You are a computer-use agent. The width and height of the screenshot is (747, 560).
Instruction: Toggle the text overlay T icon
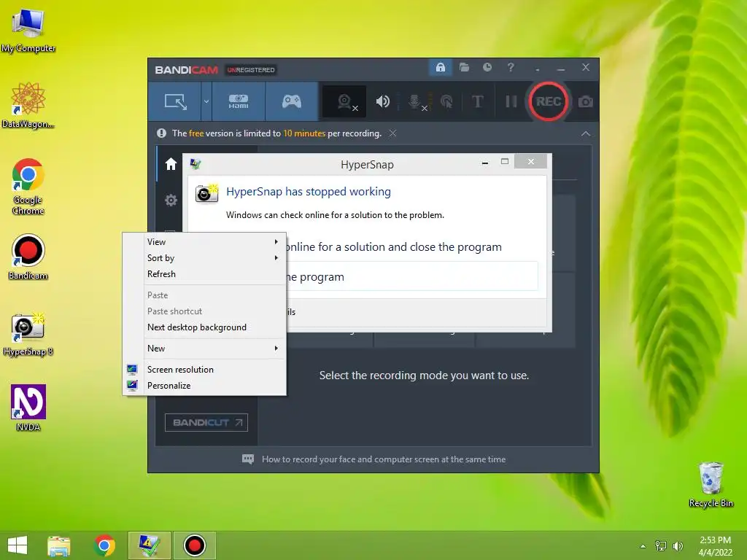point(477,101)
